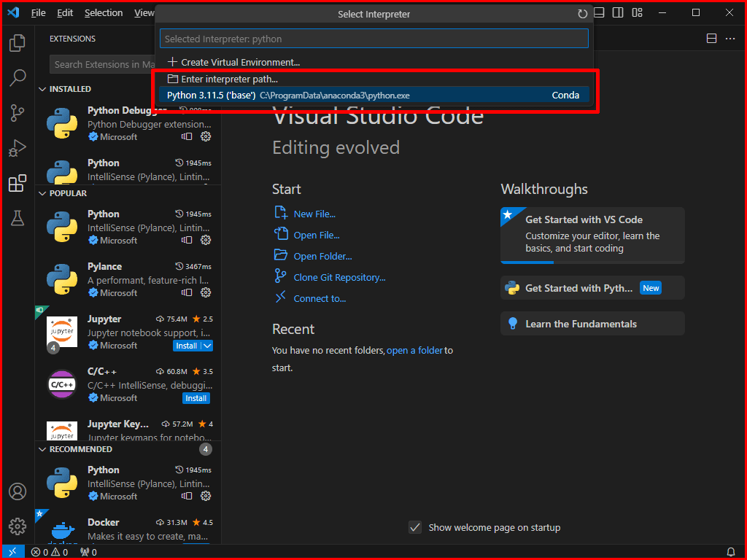Viewport: 747px width, 560px height.
Task: Open editor More Actions ellipsis
Action: (730, 39)
